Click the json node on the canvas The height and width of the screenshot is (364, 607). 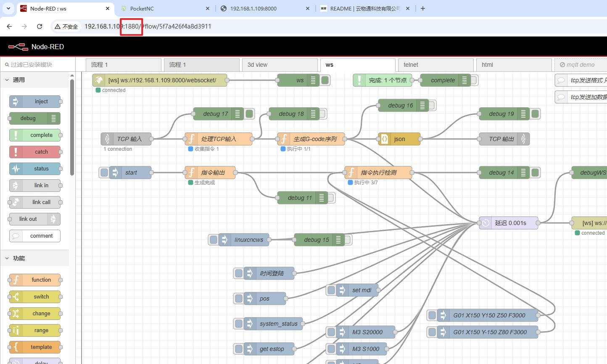point(399,139)
